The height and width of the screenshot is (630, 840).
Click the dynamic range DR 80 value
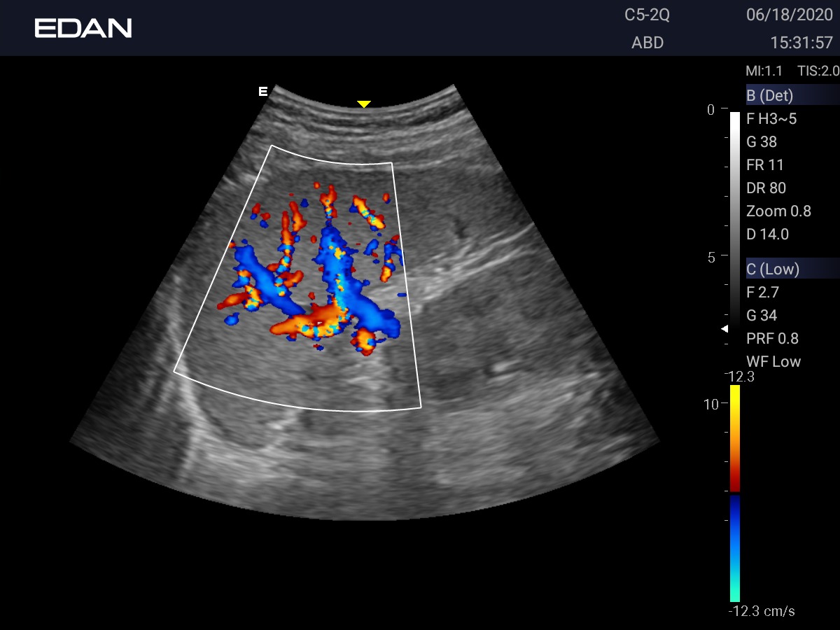[x=766, y=188]
